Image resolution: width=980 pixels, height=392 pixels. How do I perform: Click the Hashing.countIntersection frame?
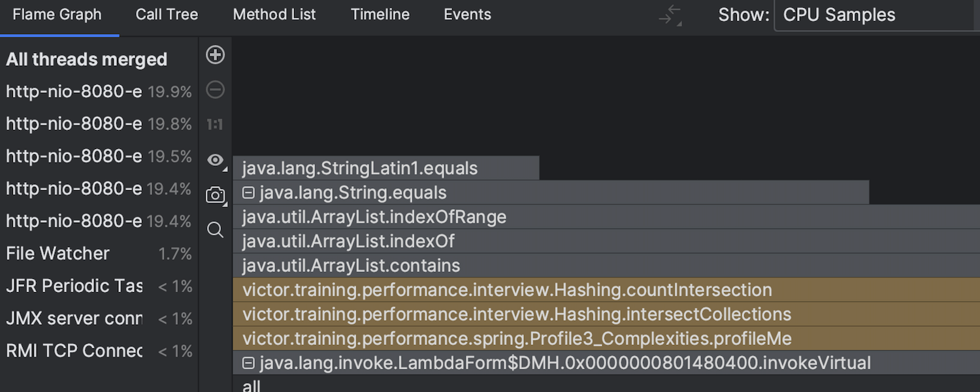(506, 289)
